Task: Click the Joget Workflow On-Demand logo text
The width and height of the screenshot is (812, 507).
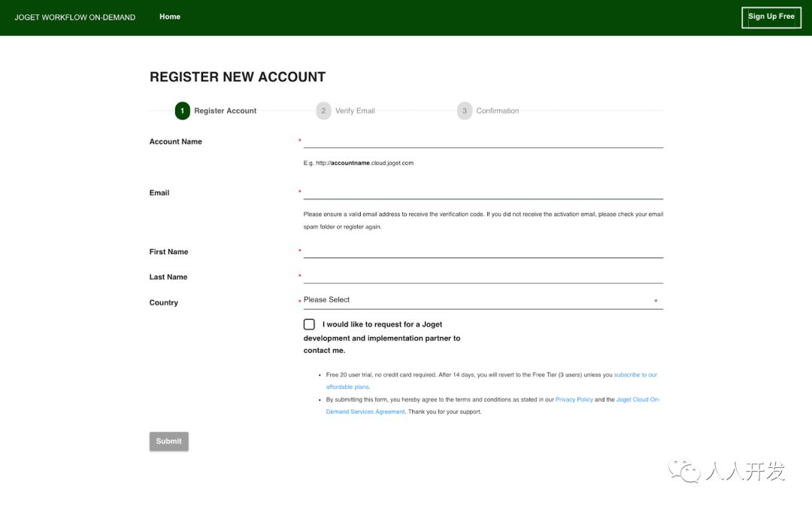Action: 75,17
